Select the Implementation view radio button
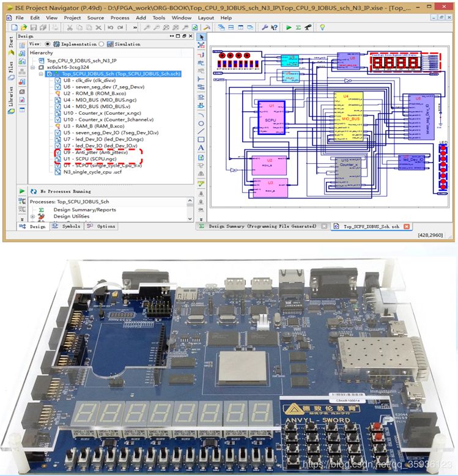Viewport: 458px width, 476px height. 48,44
